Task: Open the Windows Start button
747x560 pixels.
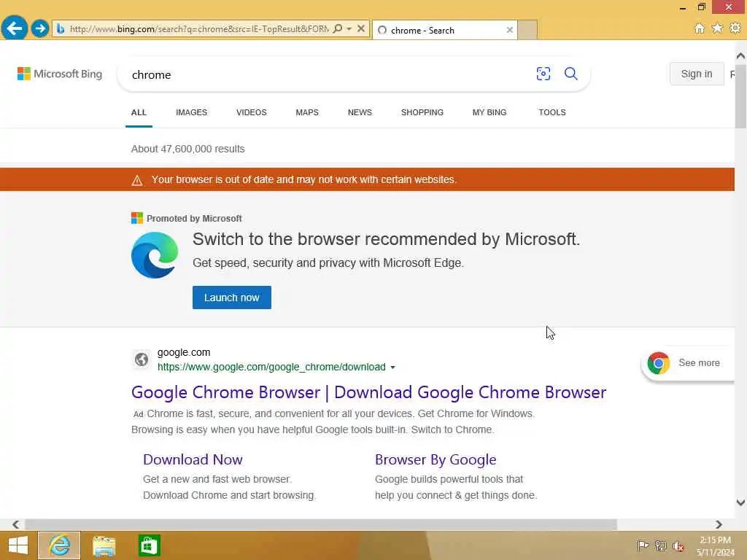Action: point(18,545)
